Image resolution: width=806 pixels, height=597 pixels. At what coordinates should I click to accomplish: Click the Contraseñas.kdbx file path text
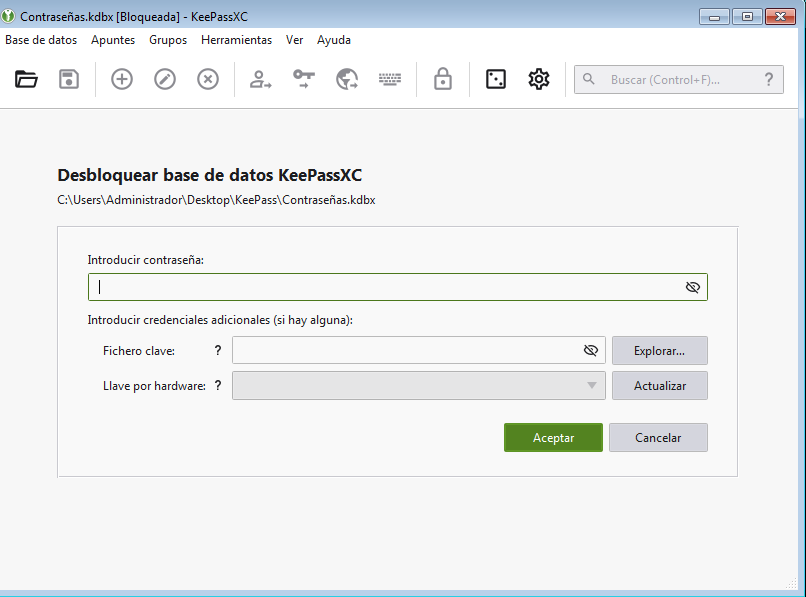(x=216, y=200)
